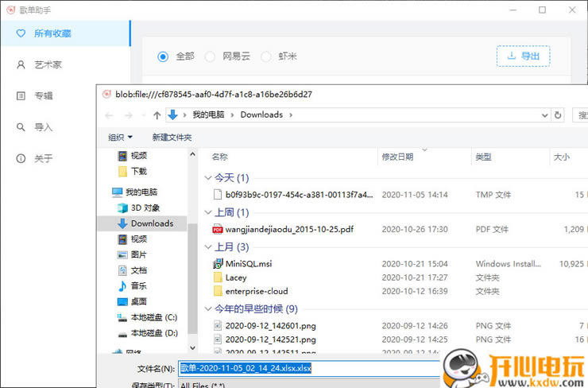
Task: Click the navigation tree scroll-down arrow
Action: pos(192,348)
